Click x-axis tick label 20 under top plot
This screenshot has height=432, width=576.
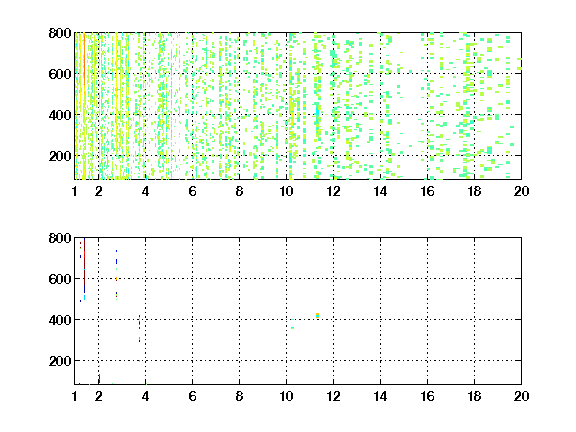pos(521,191)
